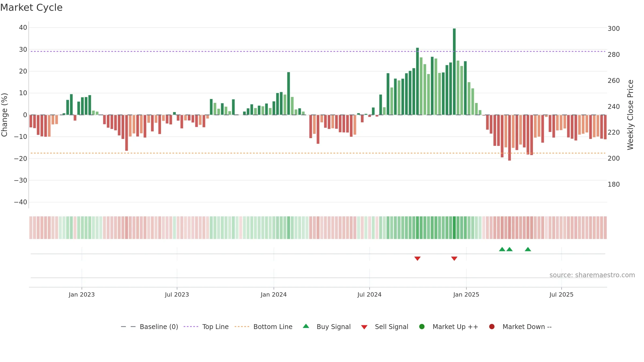Toggle the Top Line legend label
The image size is (644, 362).
coord(215,327)
